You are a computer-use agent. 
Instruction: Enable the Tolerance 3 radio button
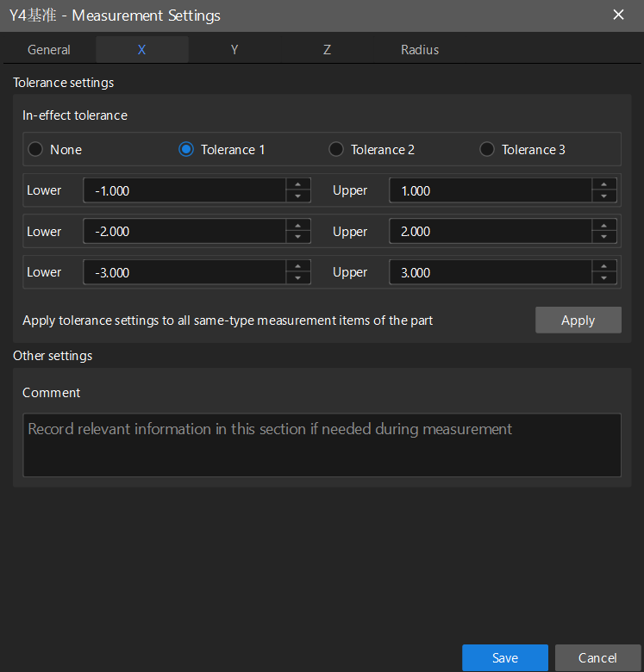(x=487, y=149)
